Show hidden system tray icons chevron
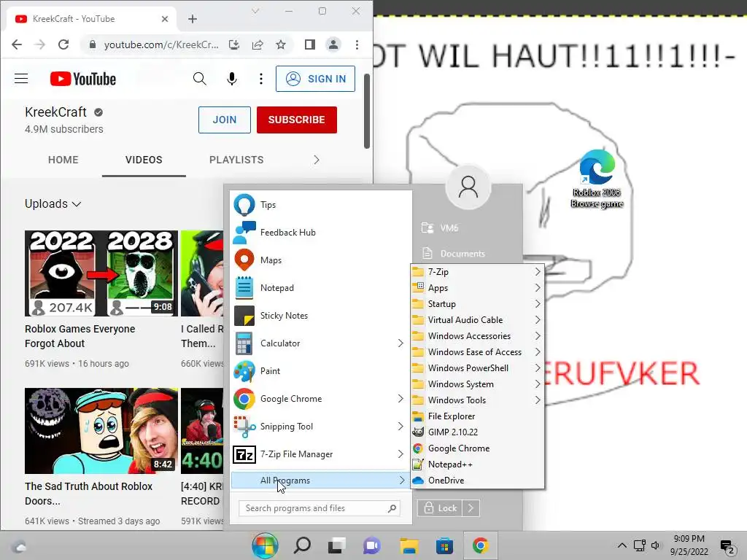 point(622,545)
